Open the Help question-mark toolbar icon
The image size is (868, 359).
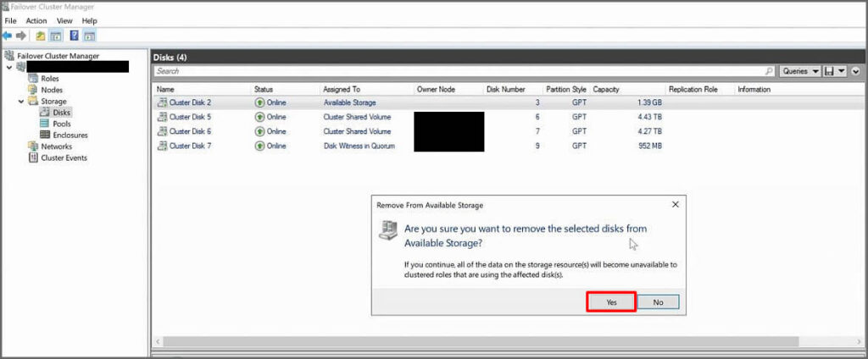click(x=75, y=36)
